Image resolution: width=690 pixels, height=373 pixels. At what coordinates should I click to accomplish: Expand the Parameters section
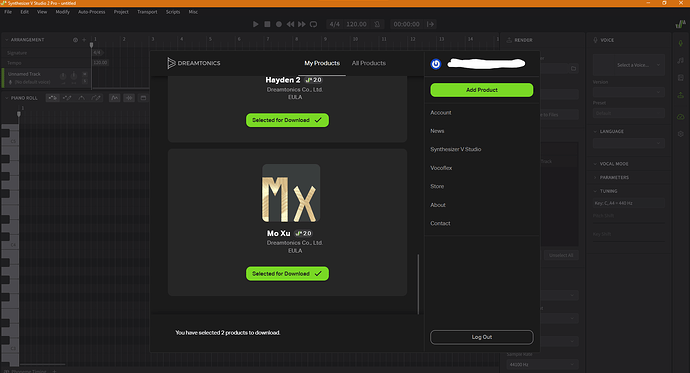pyautogui.click(x=595, y=178)
